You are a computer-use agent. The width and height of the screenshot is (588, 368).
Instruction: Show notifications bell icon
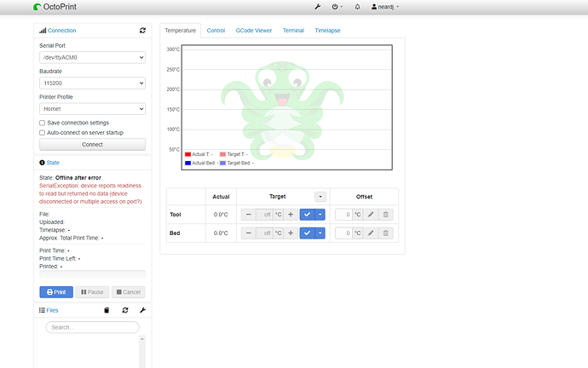(357, 7)
